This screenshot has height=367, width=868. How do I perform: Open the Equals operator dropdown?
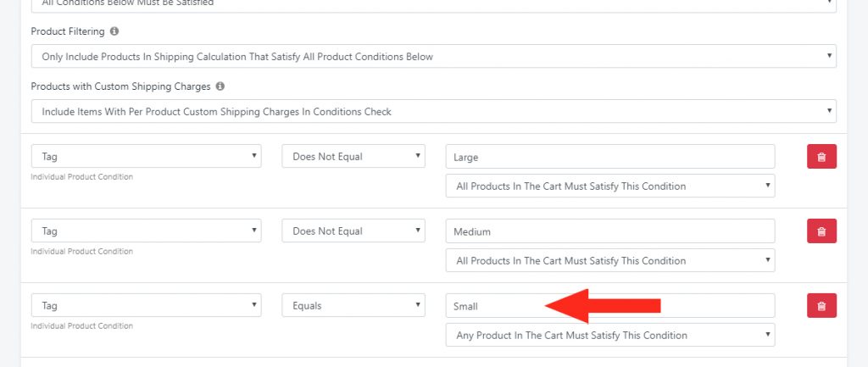coord(353,305)
